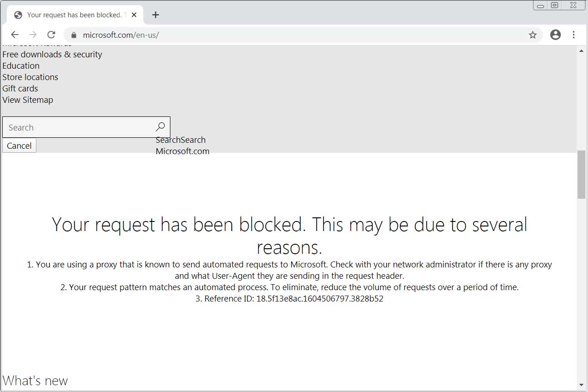Click the 'request pattern matches an automated process' line
The width and height of the screenshot is (588, 392).
289,287
